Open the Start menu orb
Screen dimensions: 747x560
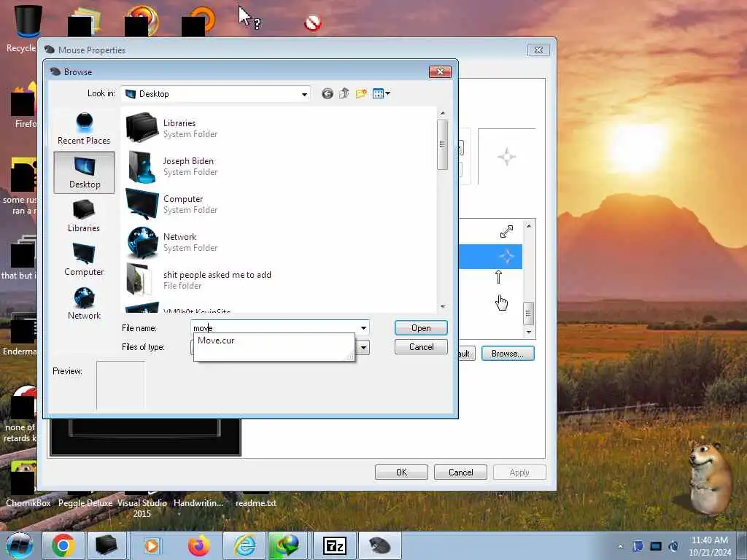19,545
